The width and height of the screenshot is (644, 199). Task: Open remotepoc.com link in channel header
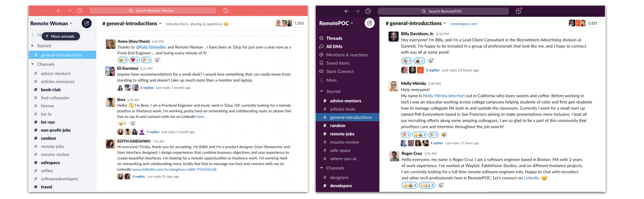click(x=464, y=24)
